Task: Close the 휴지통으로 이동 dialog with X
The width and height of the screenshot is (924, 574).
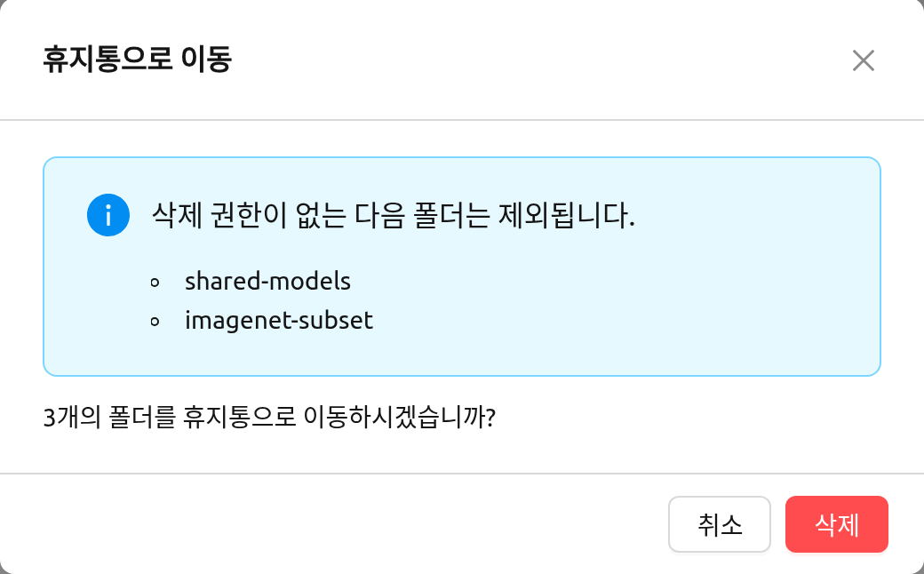Action: click(864, 60)
